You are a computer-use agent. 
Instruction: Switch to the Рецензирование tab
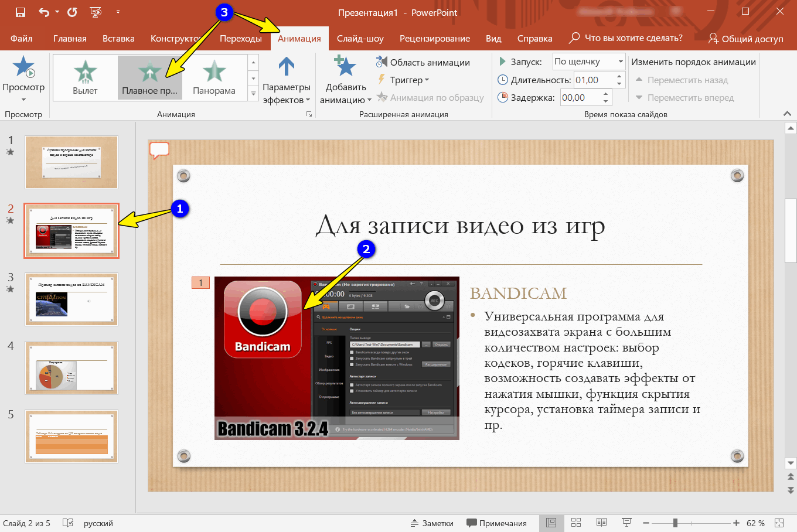tap(435, 38)
